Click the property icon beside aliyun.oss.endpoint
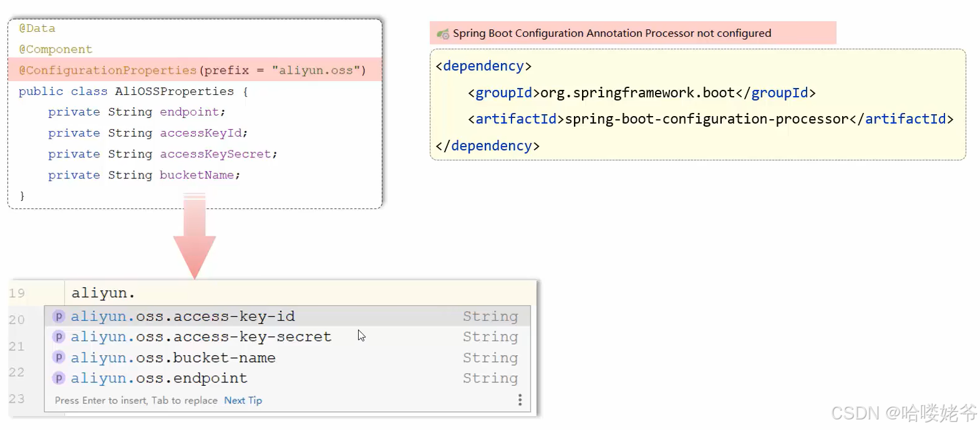This screenshot has width=980, height=430. point(59,378)
